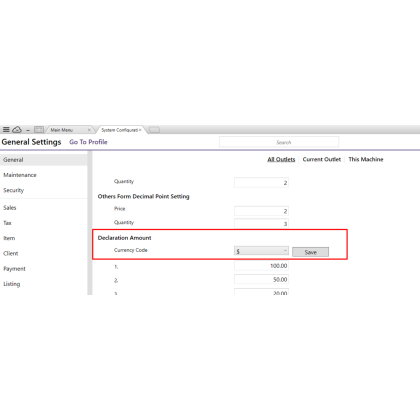Click into the Search field

[279, 142]
